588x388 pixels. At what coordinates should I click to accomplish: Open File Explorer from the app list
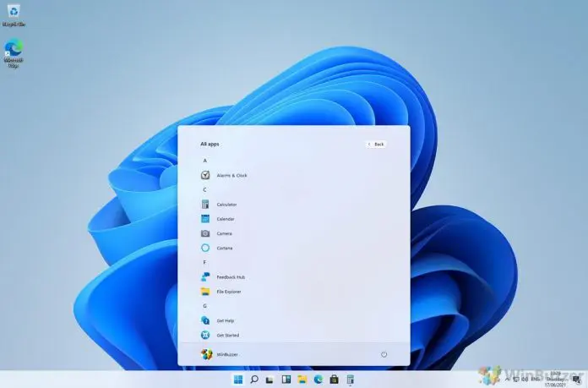228,292
